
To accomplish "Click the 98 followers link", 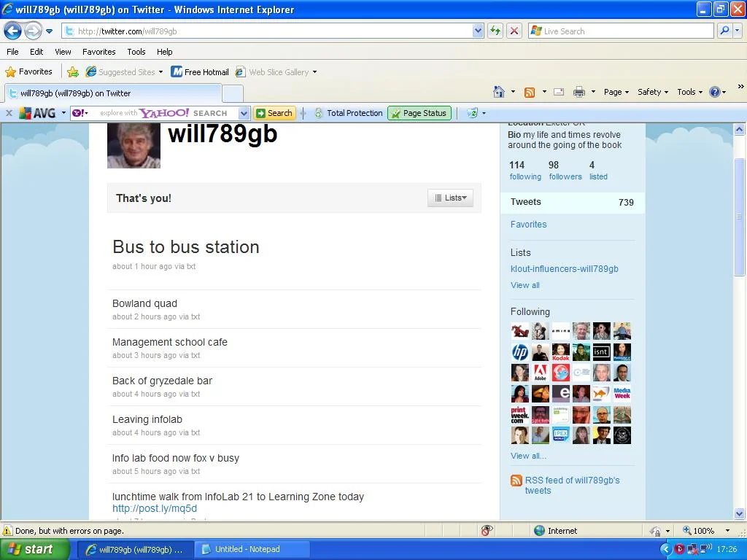I will pos(565,171).
